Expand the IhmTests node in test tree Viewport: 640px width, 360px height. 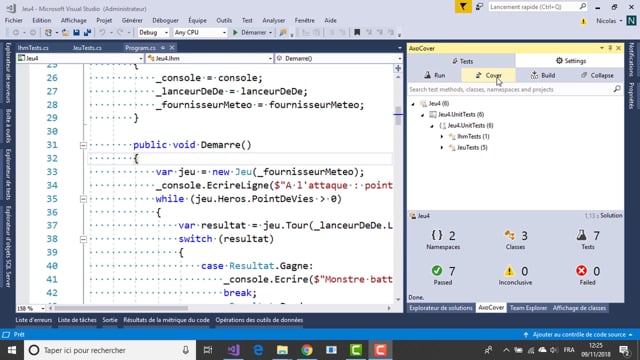click(442, 137)
